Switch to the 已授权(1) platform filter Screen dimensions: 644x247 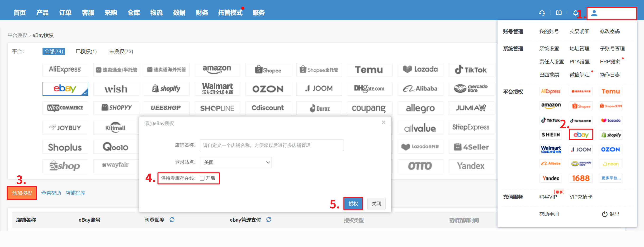click(x=86, y=51)
